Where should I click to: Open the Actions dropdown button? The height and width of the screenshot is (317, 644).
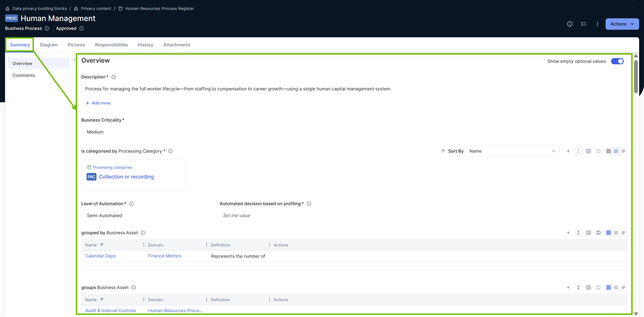(622, 24)
